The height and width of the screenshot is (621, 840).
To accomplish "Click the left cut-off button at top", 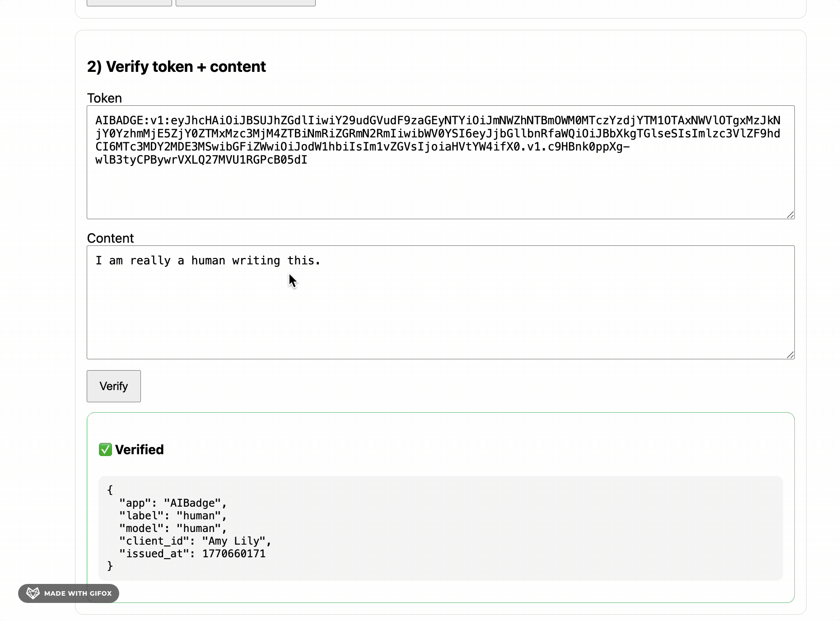I will (129, 3).
